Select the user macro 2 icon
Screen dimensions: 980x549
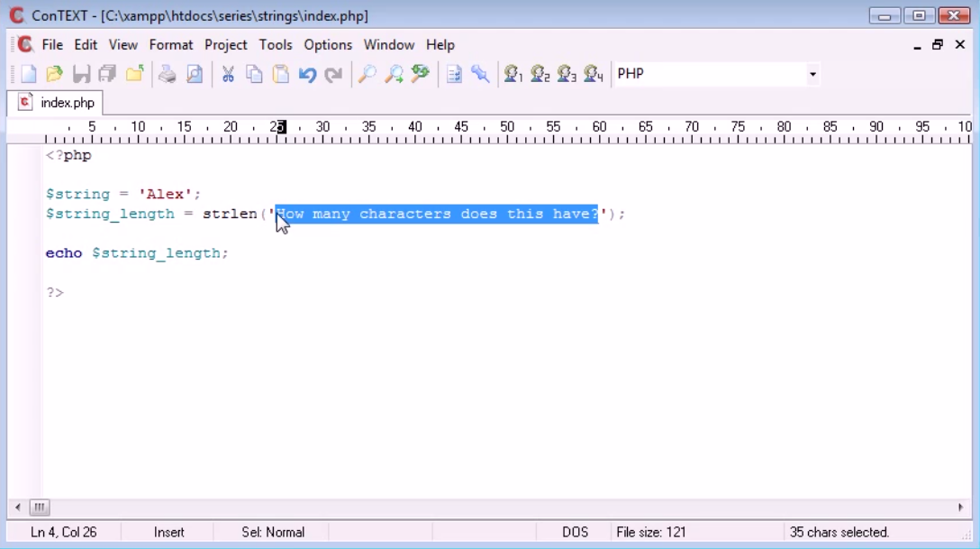click(x=541, y=74)
